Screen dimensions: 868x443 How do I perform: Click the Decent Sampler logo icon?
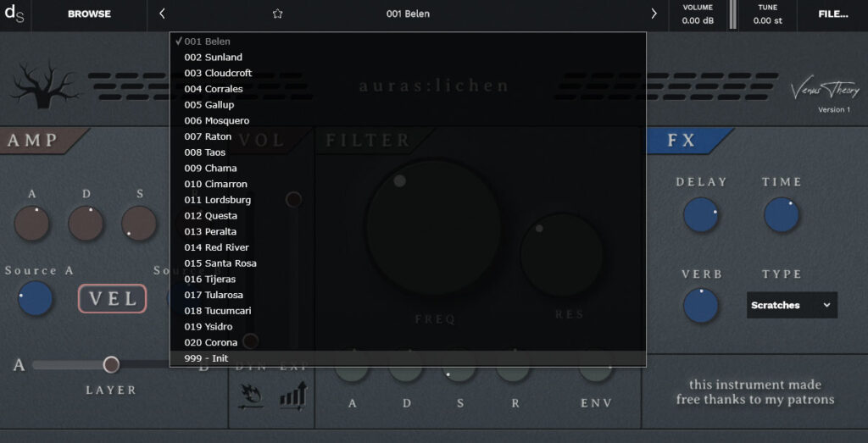click(x=14, y=14)
